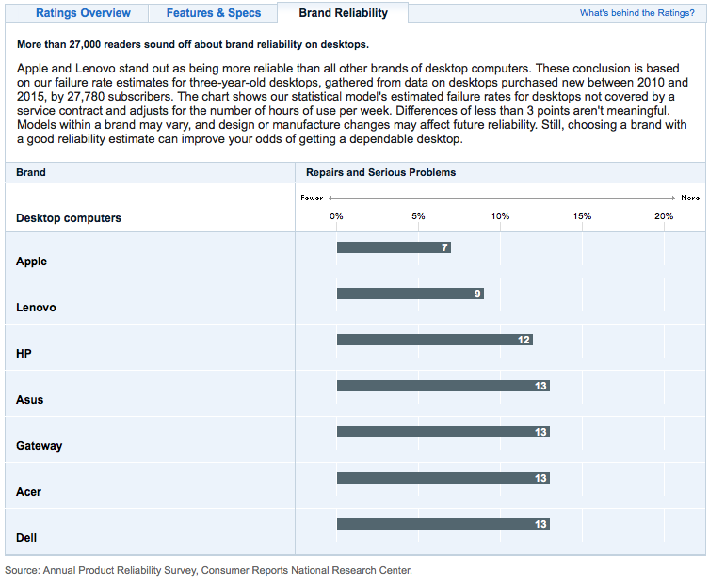This screenshot has width=725, height=588.
Task: Click Lenovo's failure-rate bar showing 9
Action: (x=411, y=294)
